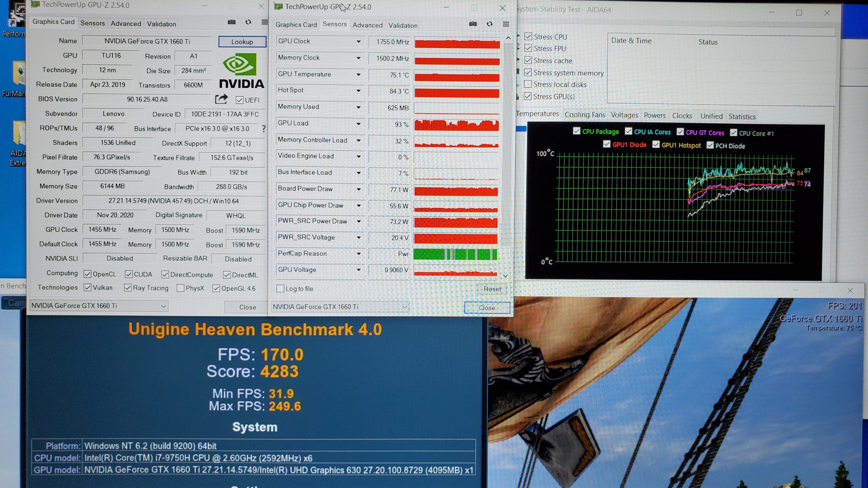868x488 pixels.
Task: Expand the PerfCap Reason dropdown arrow
Action: point(358,254)
